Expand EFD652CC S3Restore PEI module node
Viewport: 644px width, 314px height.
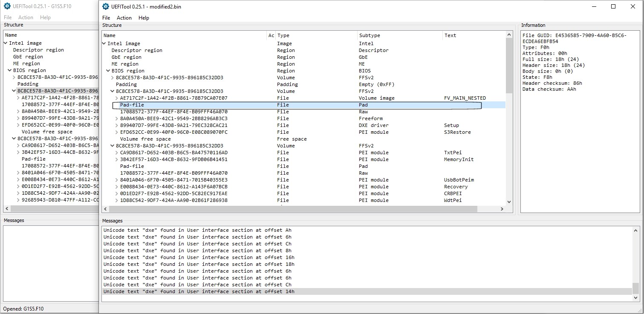(117, 132)
